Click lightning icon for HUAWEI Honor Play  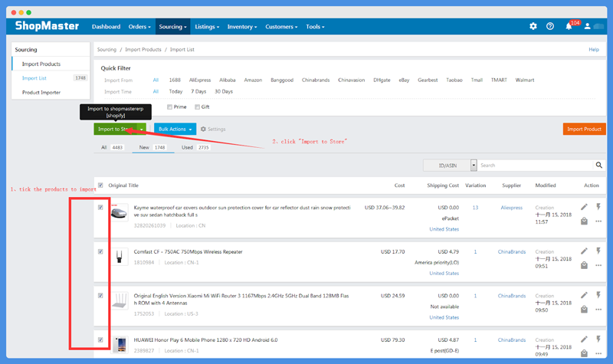point(598,339)
